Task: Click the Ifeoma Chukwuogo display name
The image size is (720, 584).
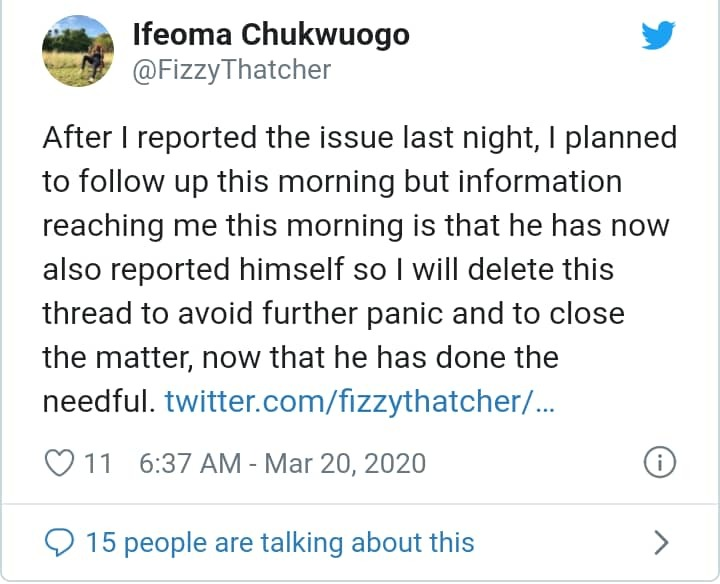Action: click(x=271, y=35)
